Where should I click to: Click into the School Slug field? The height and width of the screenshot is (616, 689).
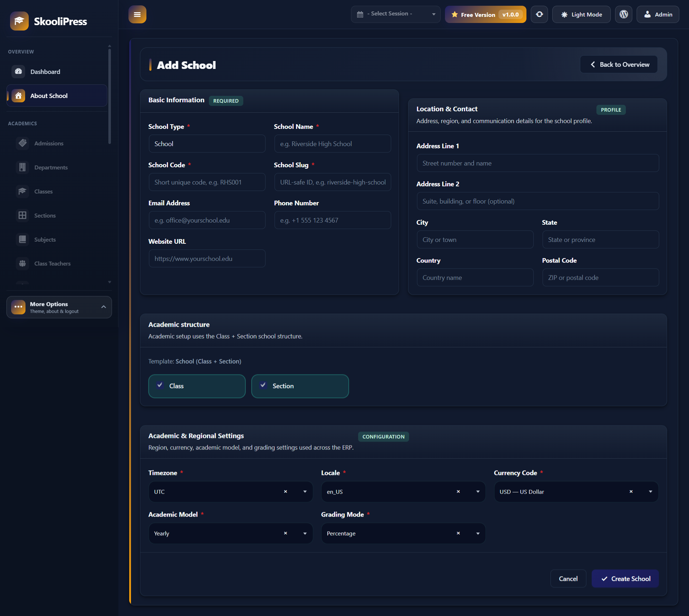pyautogui.click(x=333, y=182)
